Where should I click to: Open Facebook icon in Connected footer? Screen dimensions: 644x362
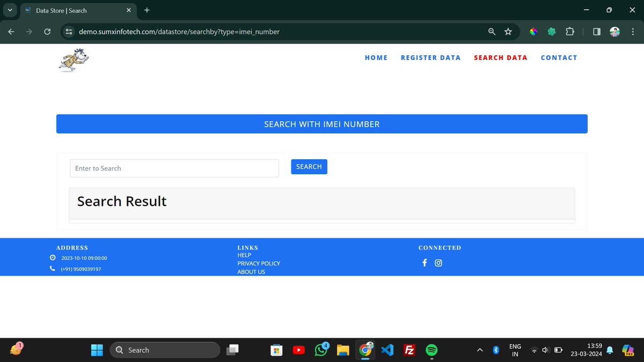click(x=425, y=263)
